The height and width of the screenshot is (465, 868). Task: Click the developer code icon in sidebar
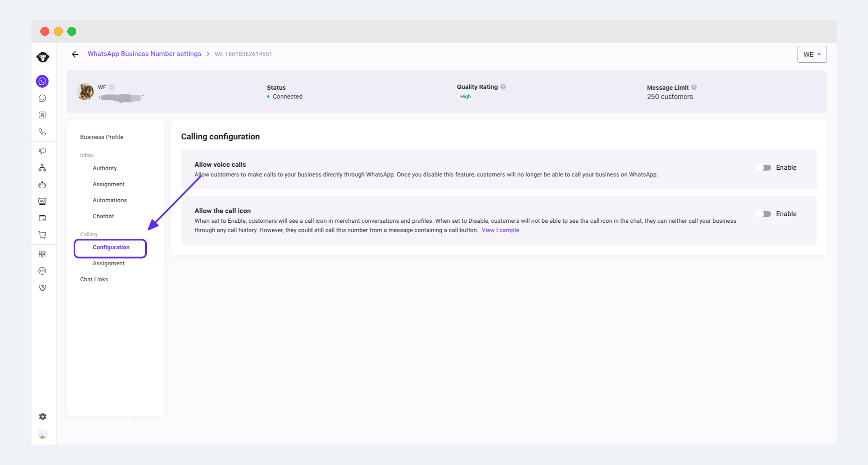(x=42, y=271)
